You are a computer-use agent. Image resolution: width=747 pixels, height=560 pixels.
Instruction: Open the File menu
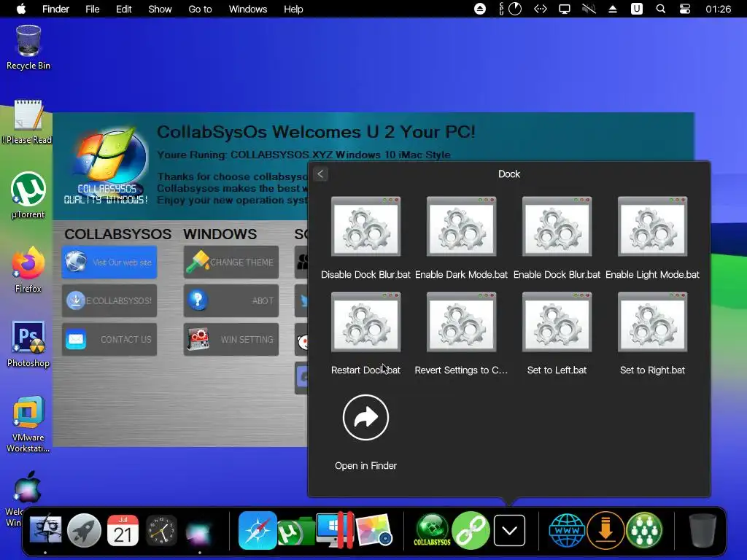[x=93, y=9]
